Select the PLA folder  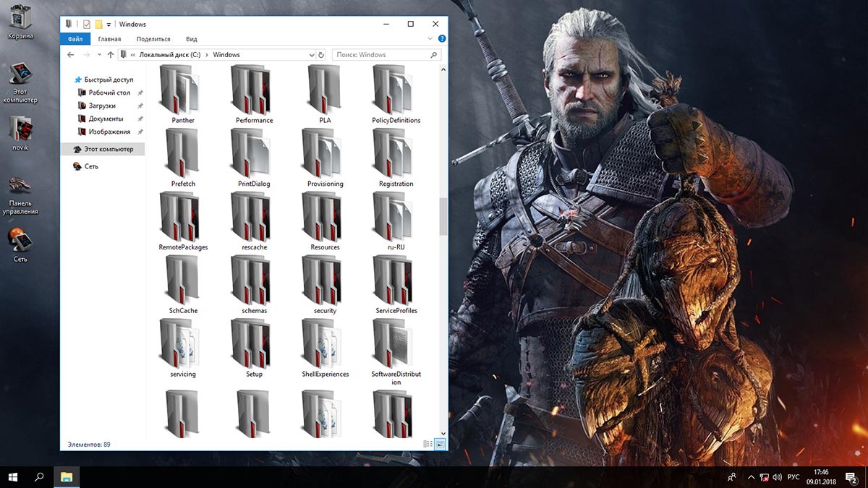point(325,94)
